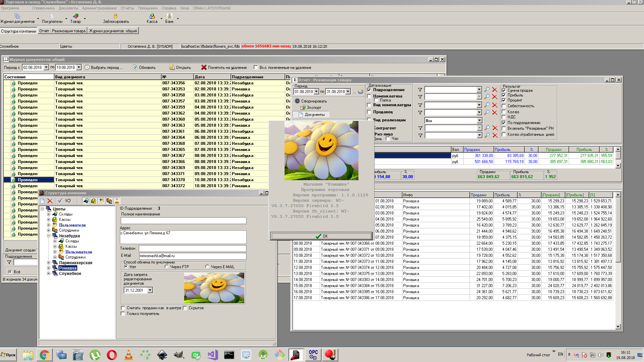Click the red X delete icon in Структура компании toolbar

pos(50,201)
